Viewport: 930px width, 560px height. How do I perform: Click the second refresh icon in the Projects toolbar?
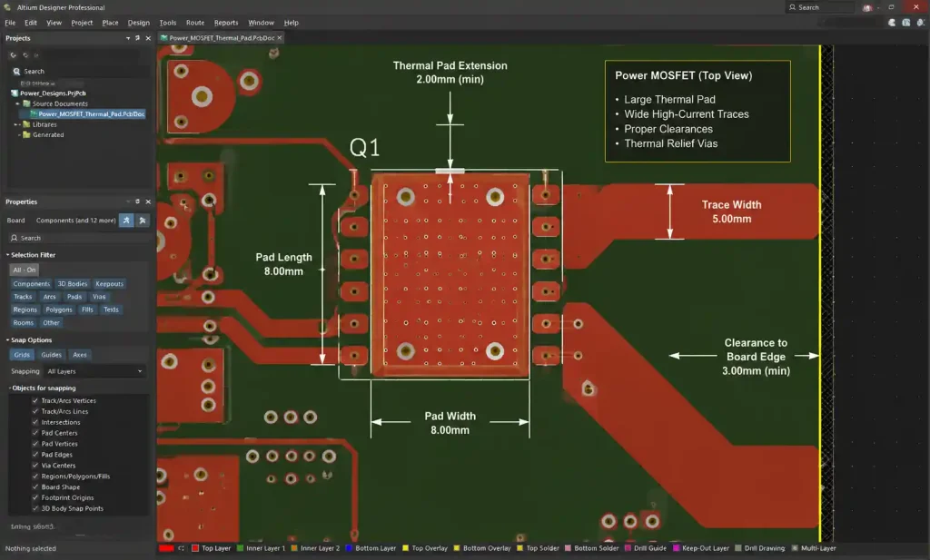(25, 55)
